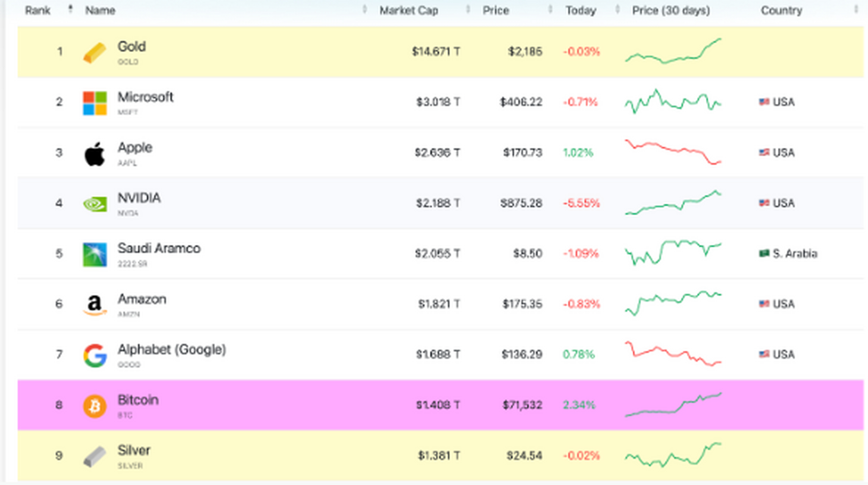Click Bitcoin market cap $1.408 T

coord(438,405)
